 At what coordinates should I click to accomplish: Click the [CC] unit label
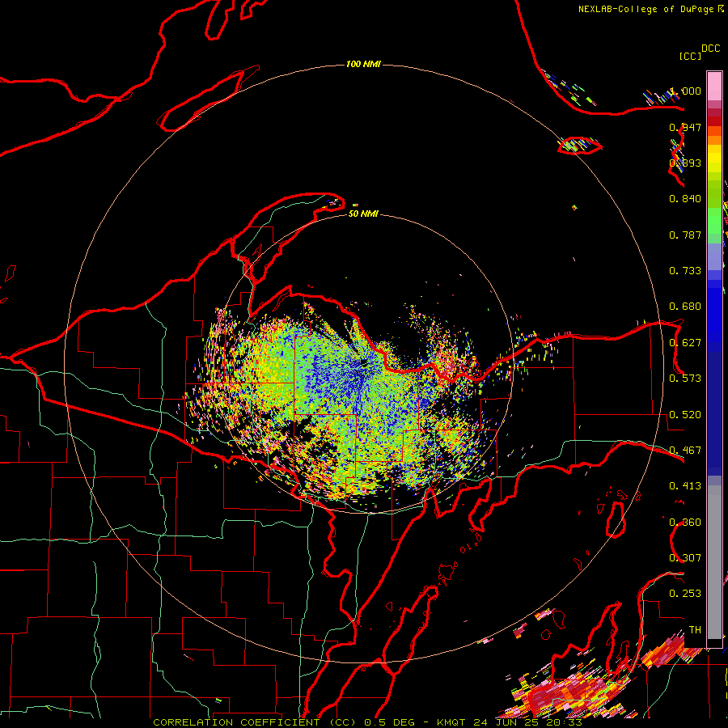691,56
